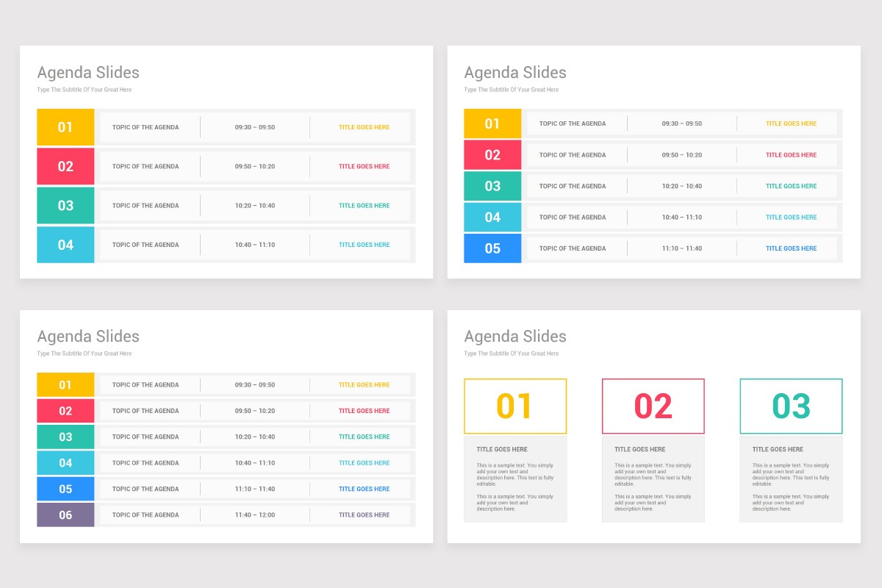The image size is (882, 588).
Task: Click the large red 02 outlined box
Action: pyautogui.click(x=653, y=406)
